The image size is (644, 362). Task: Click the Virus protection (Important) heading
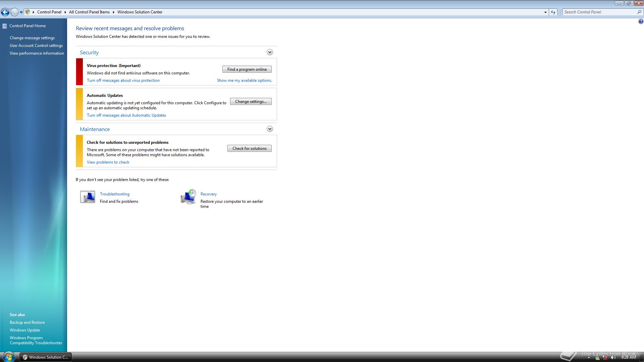114,66
